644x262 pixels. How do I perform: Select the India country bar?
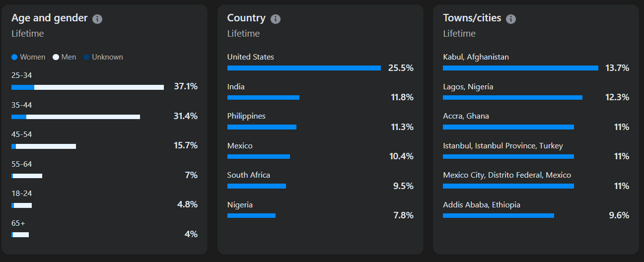click(x=263, y=97)
